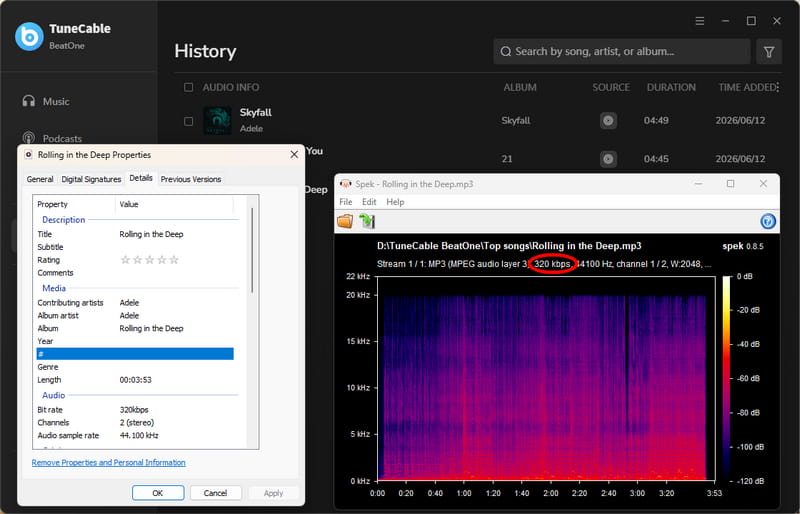Click the Title value Rolling in the Deep
This screenshot has height=514, width=800.
point(152,234)
